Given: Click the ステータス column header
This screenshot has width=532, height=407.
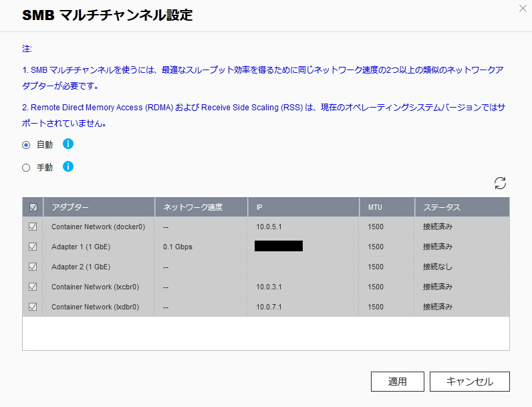Looking at the screenshot, I should click(441, 207).
